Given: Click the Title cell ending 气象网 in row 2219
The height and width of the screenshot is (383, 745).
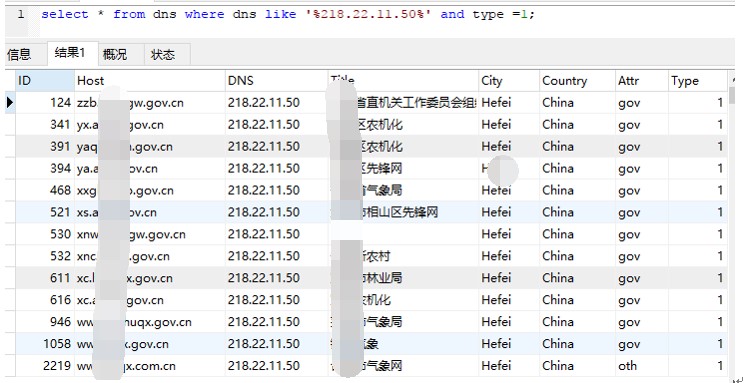Looking at the screenshot, I should coord(403,365).
